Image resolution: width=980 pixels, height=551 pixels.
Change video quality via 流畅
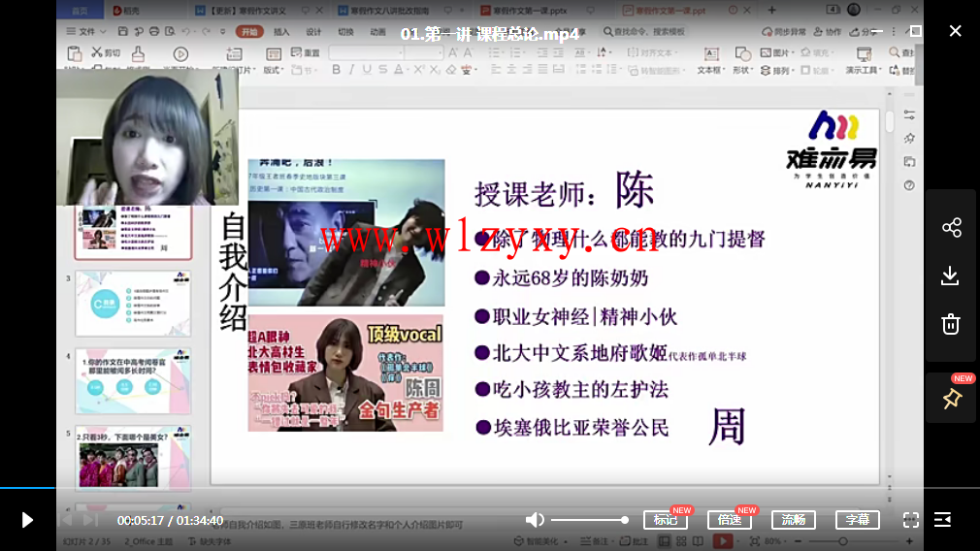[793, 520]
